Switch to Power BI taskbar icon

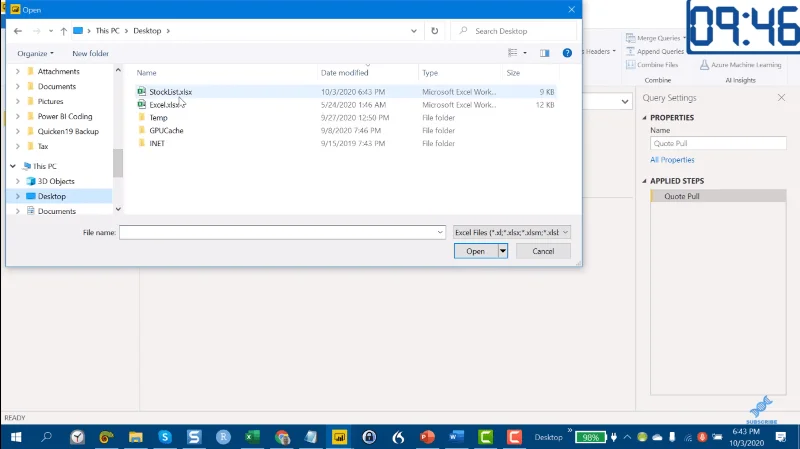339,437
